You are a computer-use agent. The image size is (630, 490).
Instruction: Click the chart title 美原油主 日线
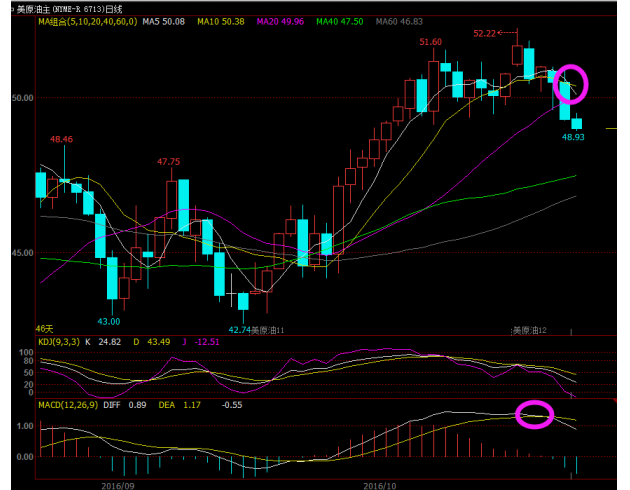click(70, 8)
